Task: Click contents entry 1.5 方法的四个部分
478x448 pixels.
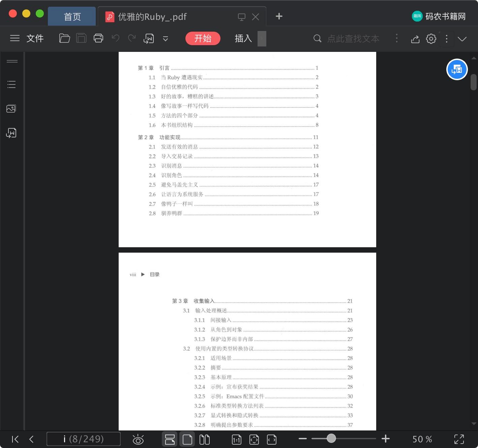Action: 233,116
